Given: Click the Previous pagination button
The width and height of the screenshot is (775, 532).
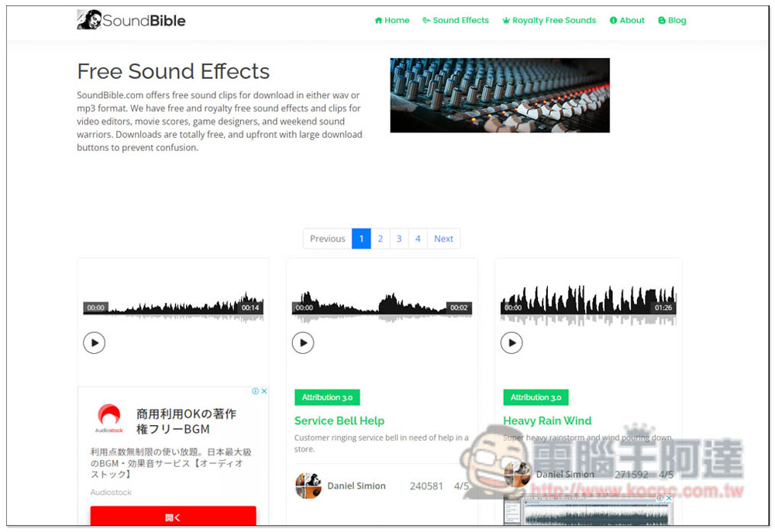Looking at the screenshot, I should [x=327, y=239].
